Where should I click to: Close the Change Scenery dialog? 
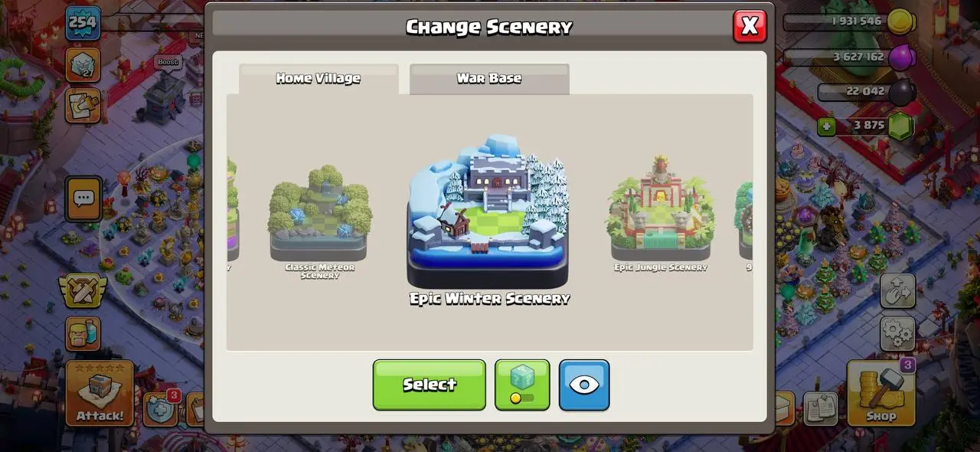(x=750, y=26)
